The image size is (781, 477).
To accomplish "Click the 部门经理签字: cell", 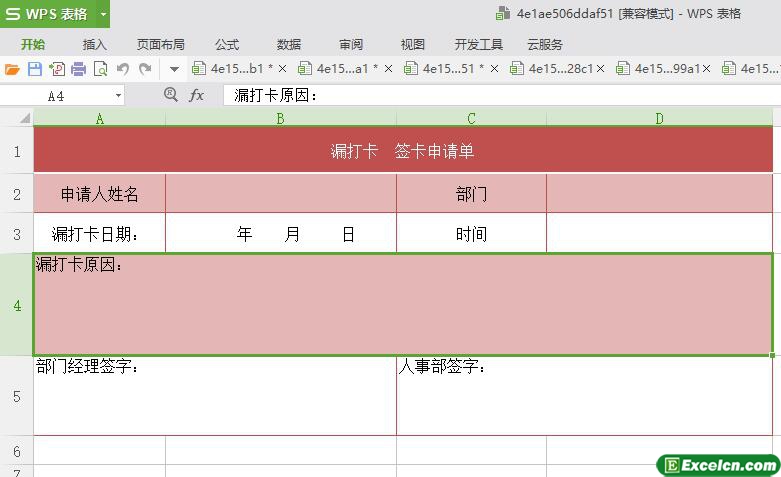I will [x=215, y=396].
